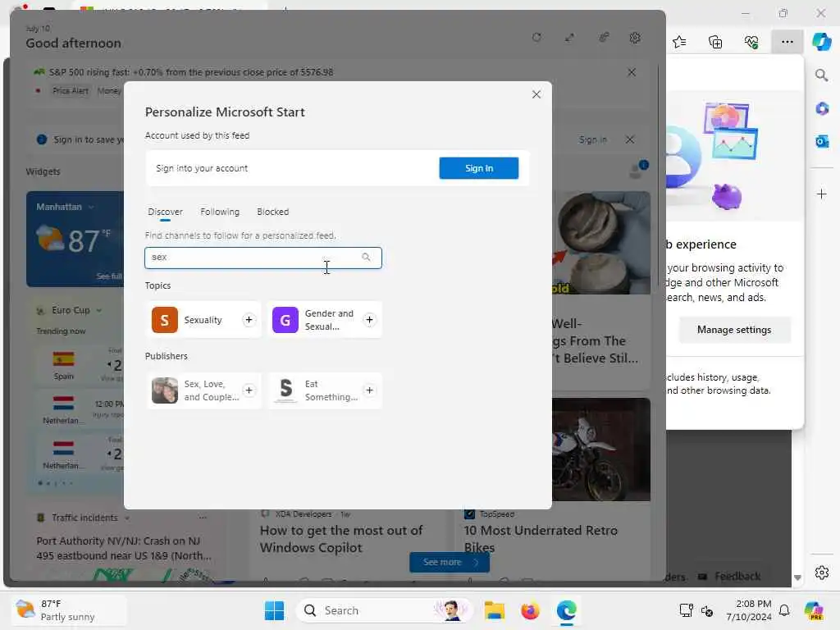The height and width of the screenshot is (630, 840).
Task: Open Port Authority crash traffic incident
Action: pyautogui.click(x=124, y=549)
